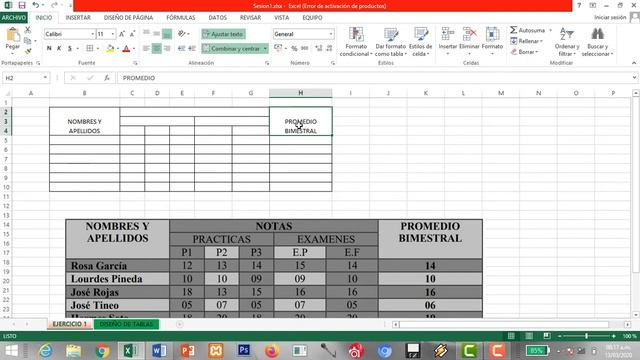
Task: Open Alineación dialog launcher
Action: [x=267, y=63]
